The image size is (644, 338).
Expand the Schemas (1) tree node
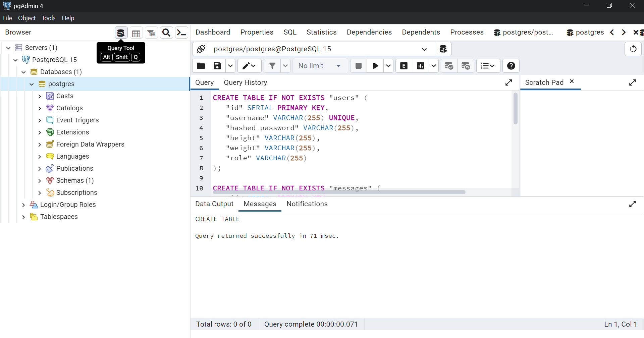point(40,181)
